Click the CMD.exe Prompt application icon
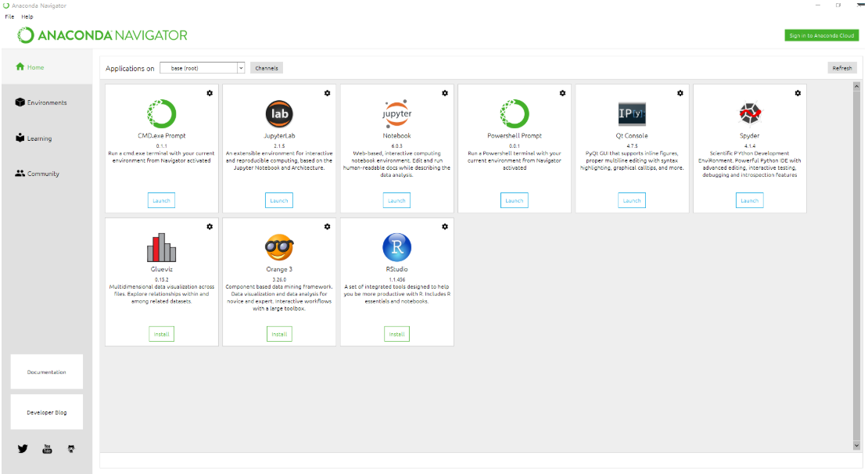Image resolution: width=868 pixels, height=474 pixels. pos(162,113)
